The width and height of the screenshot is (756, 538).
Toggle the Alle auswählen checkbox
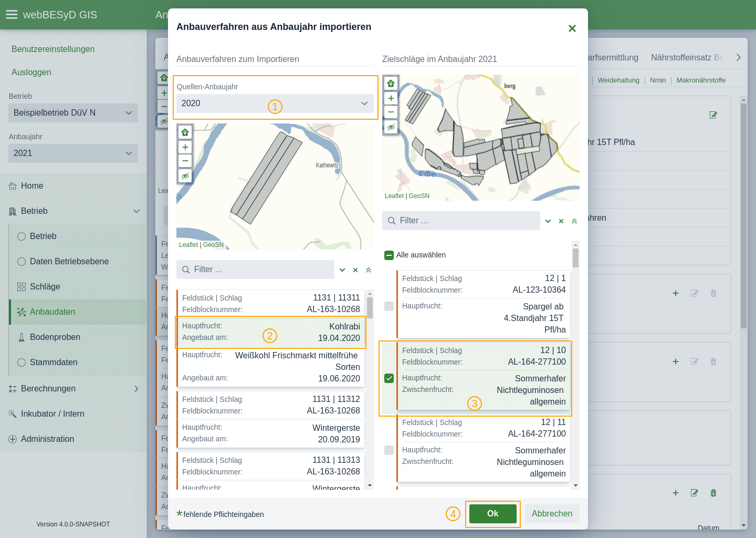(x=389, y=255)
